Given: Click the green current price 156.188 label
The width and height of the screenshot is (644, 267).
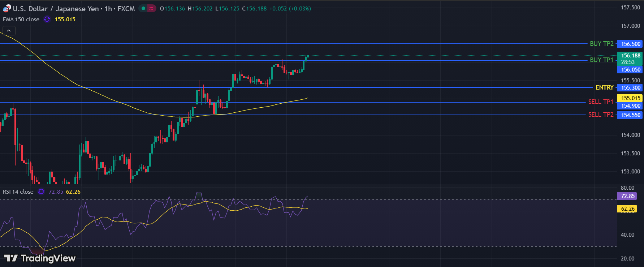Looking at the screenshot, I should (x=631, y=56).
